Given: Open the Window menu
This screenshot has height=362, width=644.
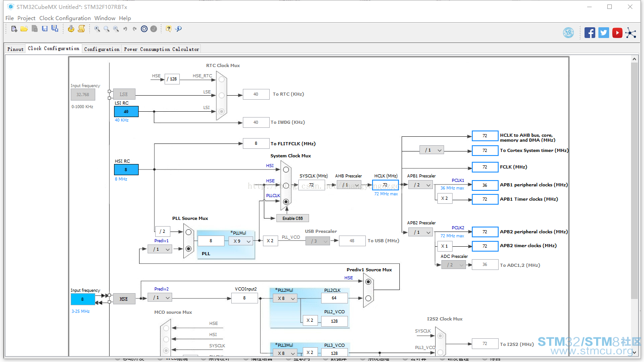Looking at the screenshot, I should pyautogui.click(x=105, y=18).
